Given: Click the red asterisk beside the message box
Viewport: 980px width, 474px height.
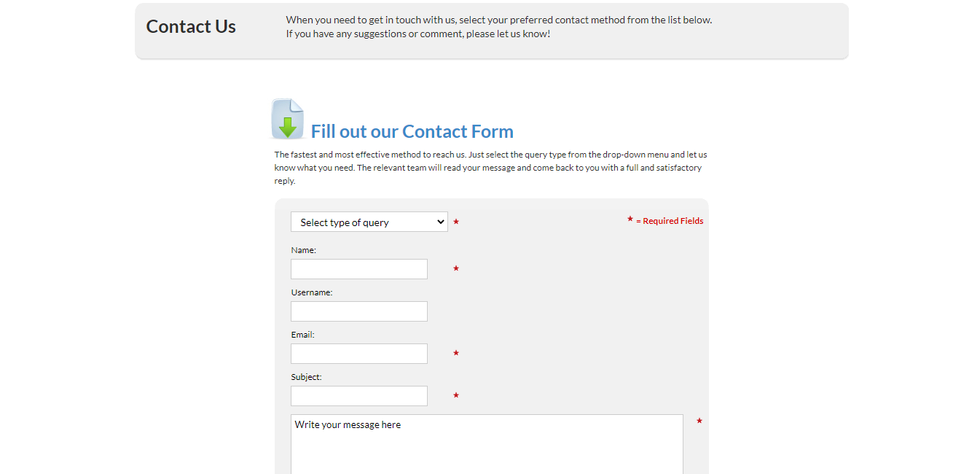Looking at the screenshot, I should click(x=699, y=421).
